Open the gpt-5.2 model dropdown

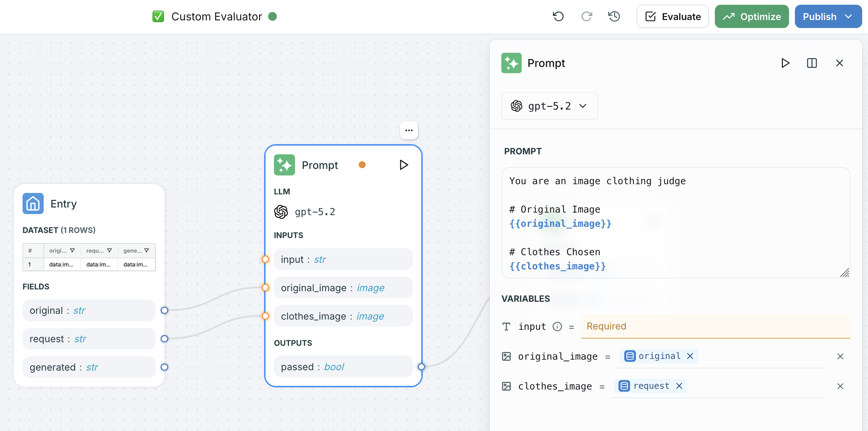coord(549,106)
